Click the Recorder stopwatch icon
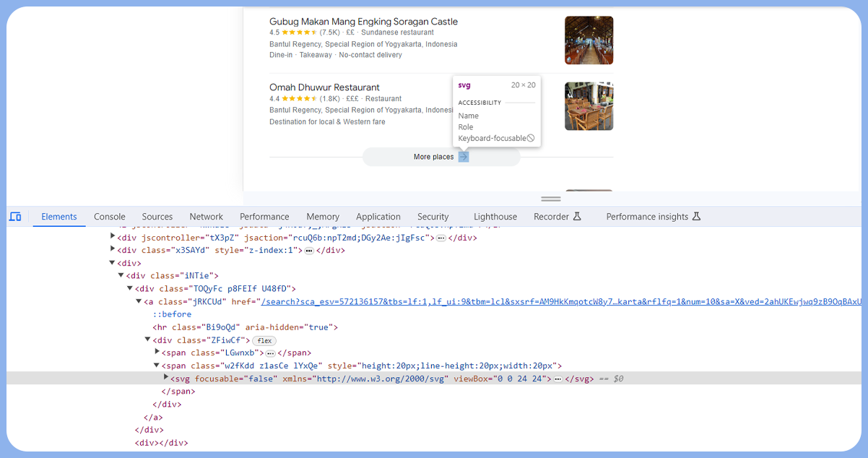868x458 pixels. (x=578, y=215)
